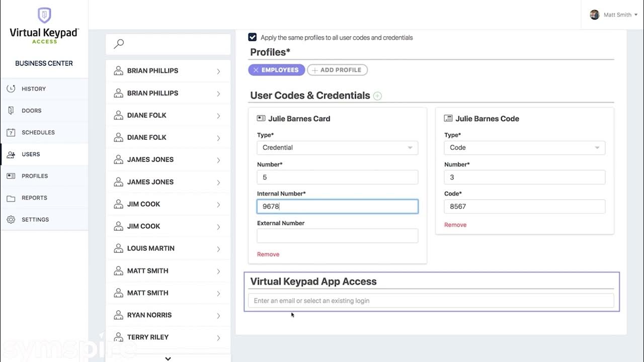Click person icon beside LOUIS MARTIN
Screen dimensions: 644x362
click(x=118, y=248)
